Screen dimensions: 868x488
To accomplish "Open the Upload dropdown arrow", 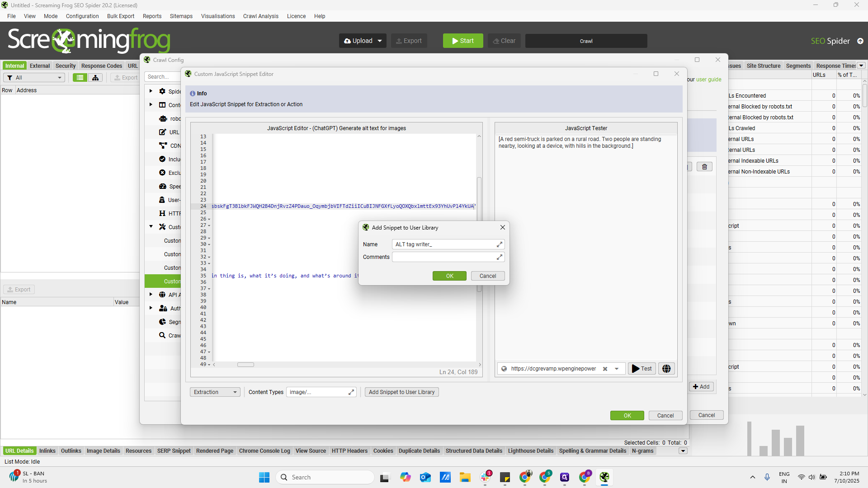I will (x=380, y=41).
